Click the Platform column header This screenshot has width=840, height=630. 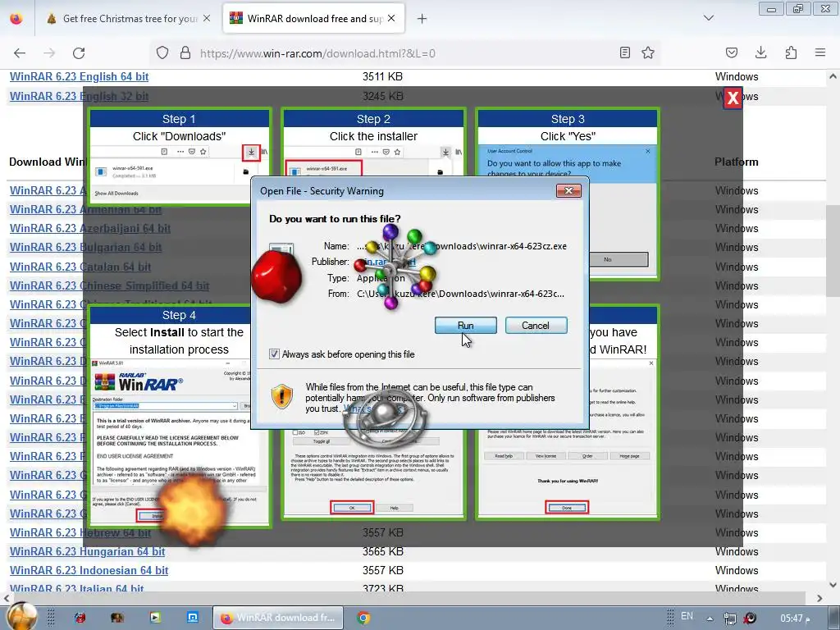(737, 162)
